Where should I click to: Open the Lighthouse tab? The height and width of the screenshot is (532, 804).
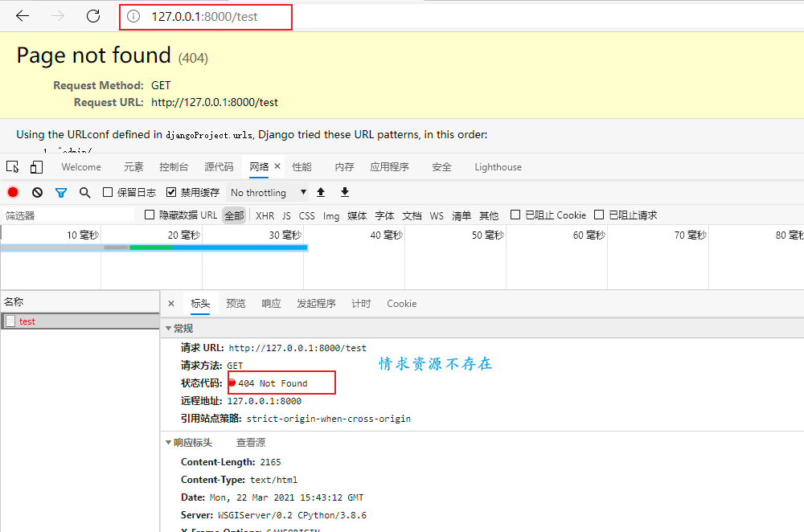tap(498, 167)
